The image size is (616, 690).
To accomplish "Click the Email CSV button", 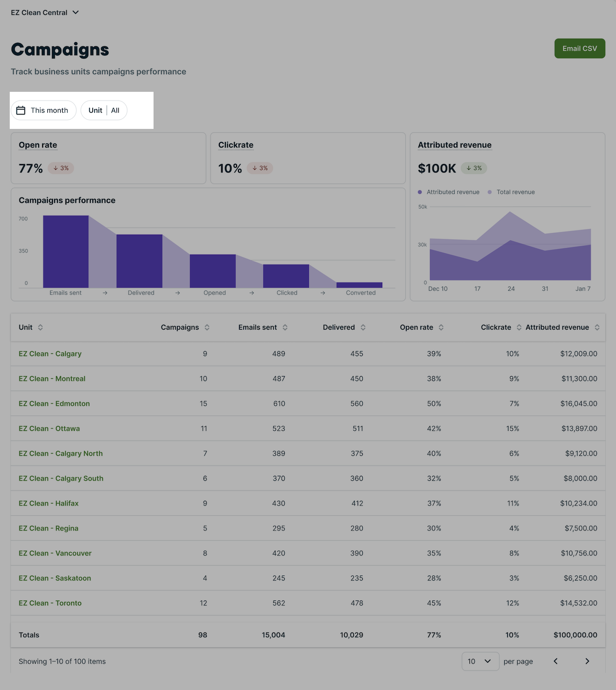I will (579, 49).
